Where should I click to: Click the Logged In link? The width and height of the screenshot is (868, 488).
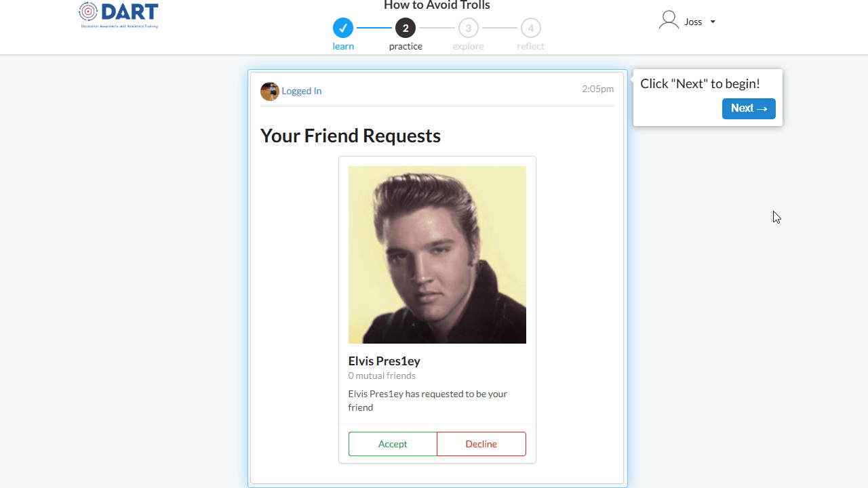(302, 91)
